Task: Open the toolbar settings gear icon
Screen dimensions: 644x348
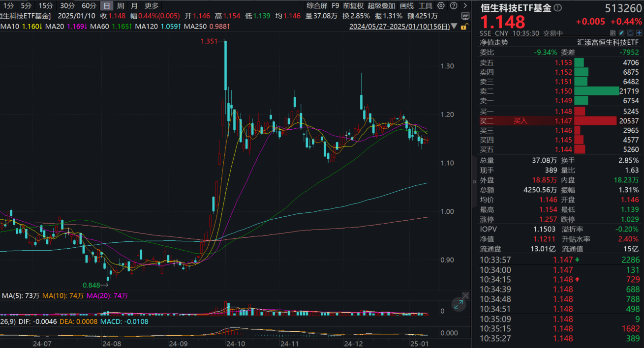Action: (x=441, y=5)
